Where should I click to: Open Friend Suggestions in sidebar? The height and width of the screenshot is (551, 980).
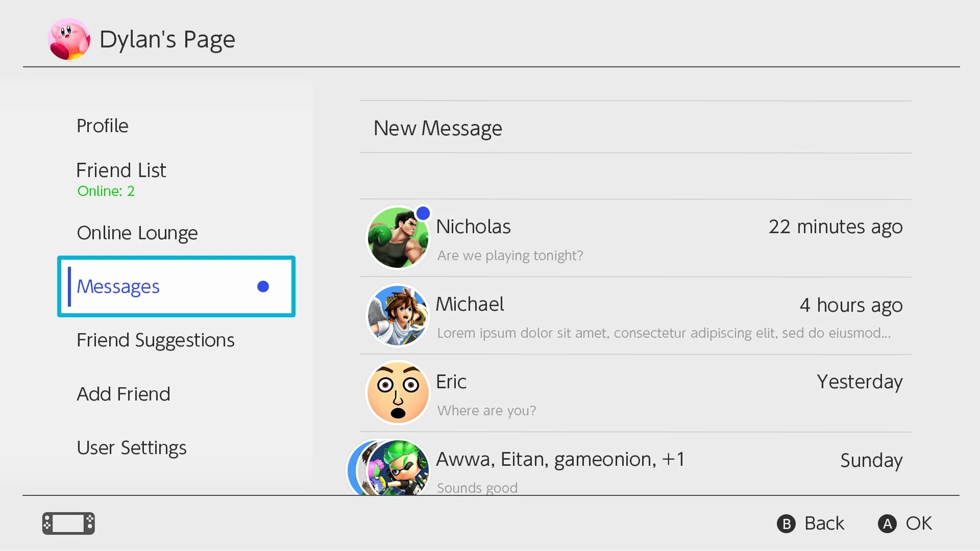coord(156,340)
